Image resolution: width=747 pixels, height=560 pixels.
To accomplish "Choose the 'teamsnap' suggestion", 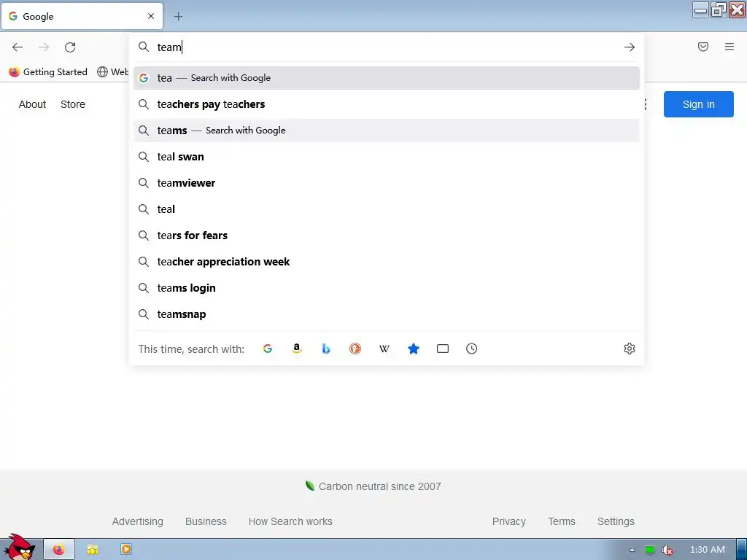I will point(387,314).
